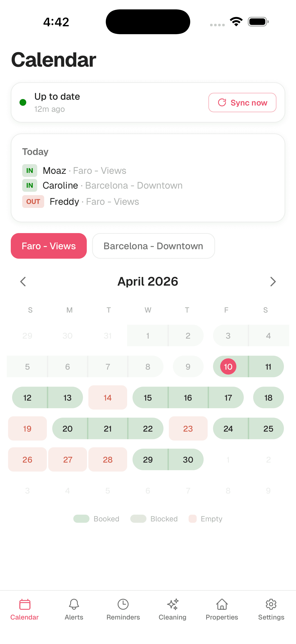Tap the April 2026 month title
This screenshot has width=296, height=644.
(x=148, y=282)
